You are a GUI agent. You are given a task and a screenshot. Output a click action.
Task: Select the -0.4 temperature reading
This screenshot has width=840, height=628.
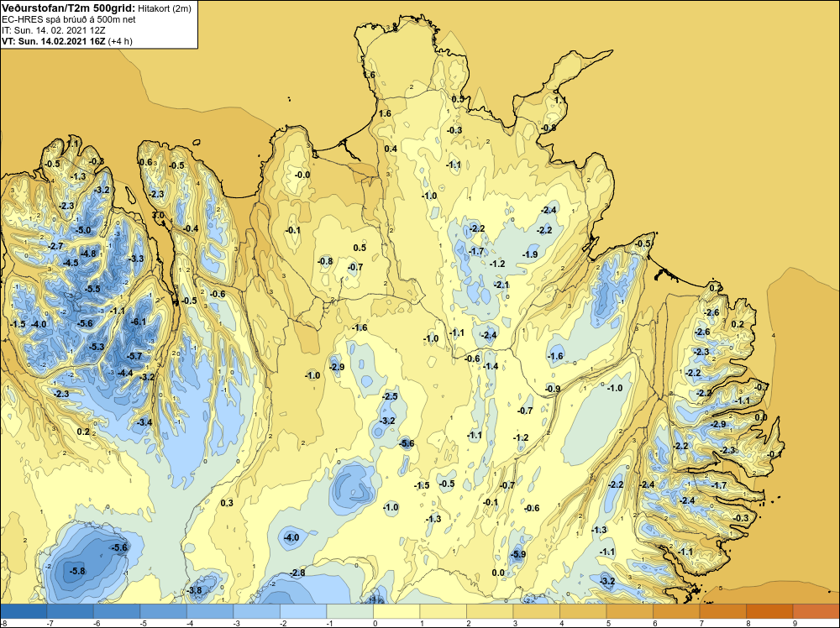pos(191,228)
